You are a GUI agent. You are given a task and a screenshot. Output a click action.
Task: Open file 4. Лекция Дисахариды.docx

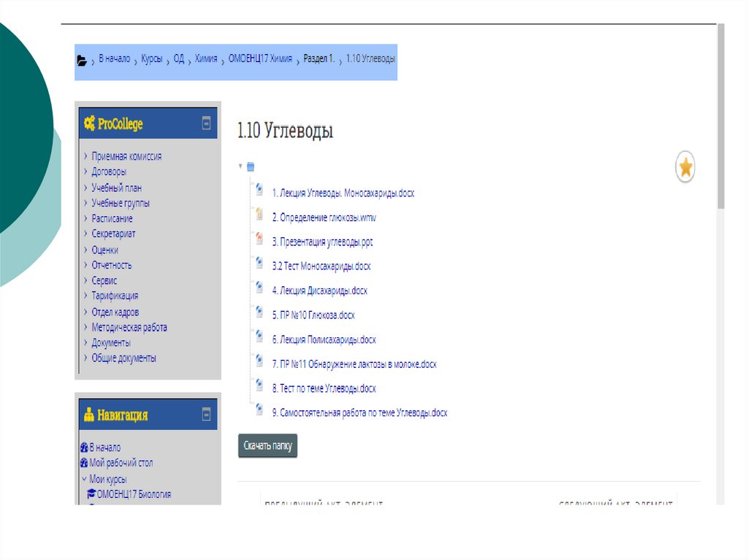(x=320, y=291)
